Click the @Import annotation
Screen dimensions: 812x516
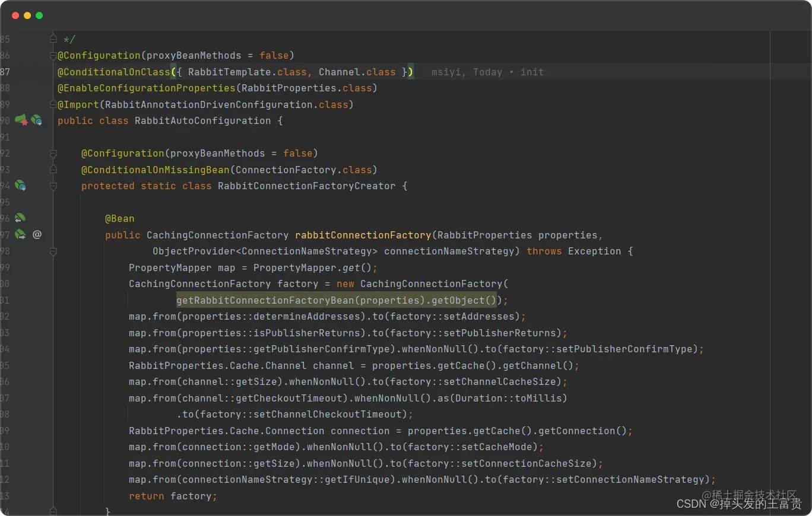point(78,104)
